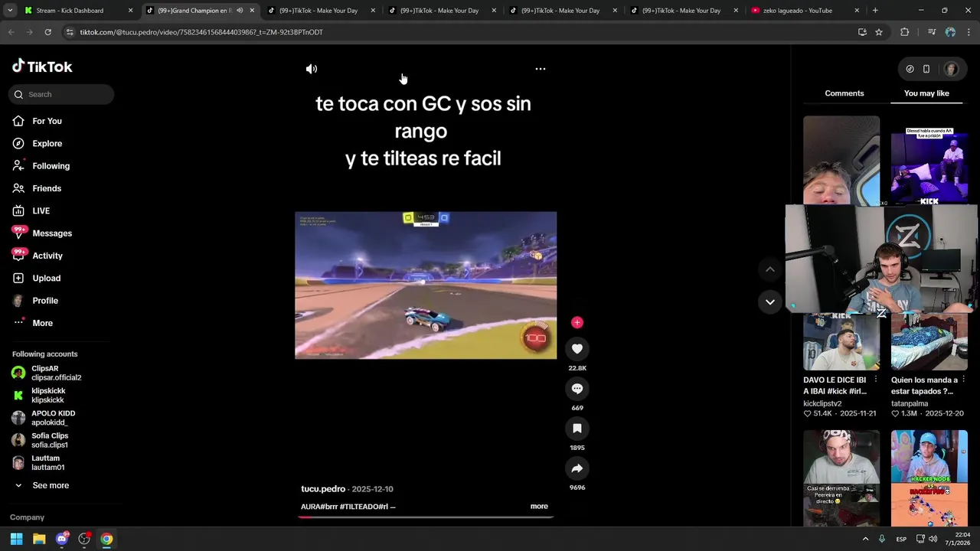Open Chrome from the taskbar

(x=106, y=539)
